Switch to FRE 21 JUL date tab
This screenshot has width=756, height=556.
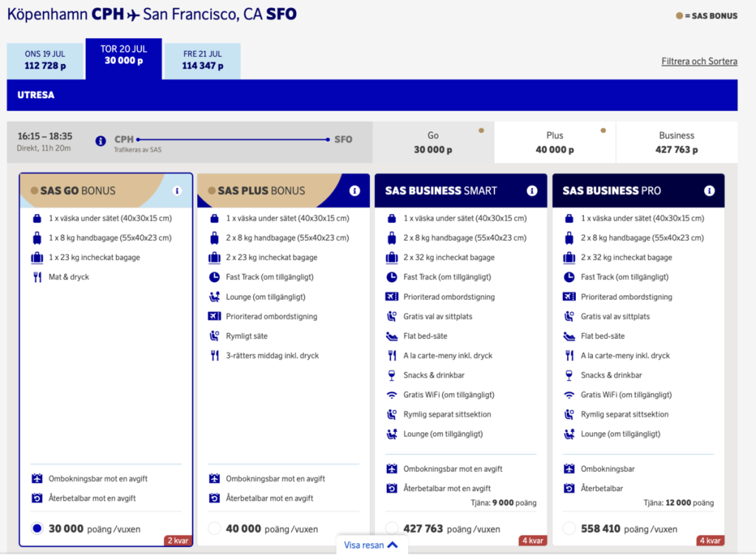202,61
